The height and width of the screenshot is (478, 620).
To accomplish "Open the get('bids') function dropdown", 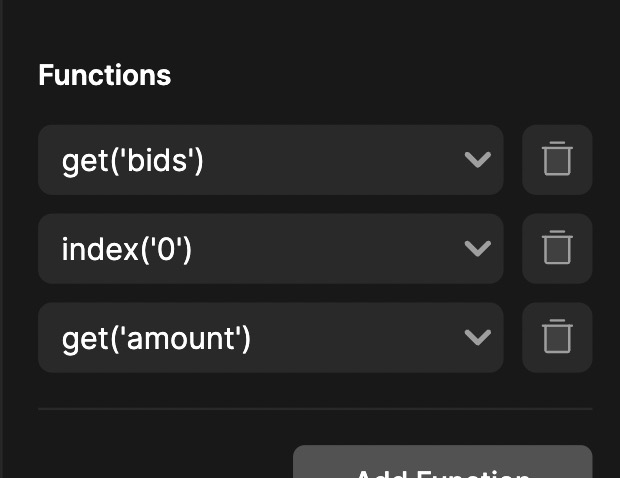I will click(271, 160).
